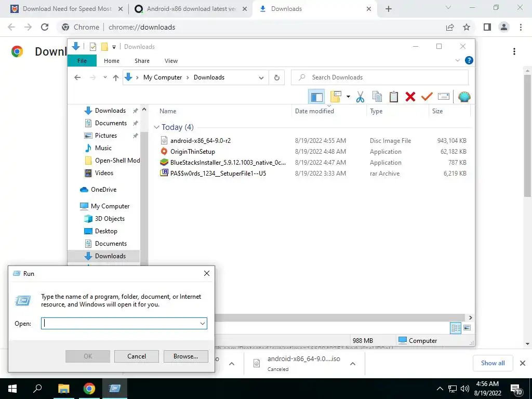Go back in the Explorer window
This screenshot has height=399, width=532.
(77, 77)
